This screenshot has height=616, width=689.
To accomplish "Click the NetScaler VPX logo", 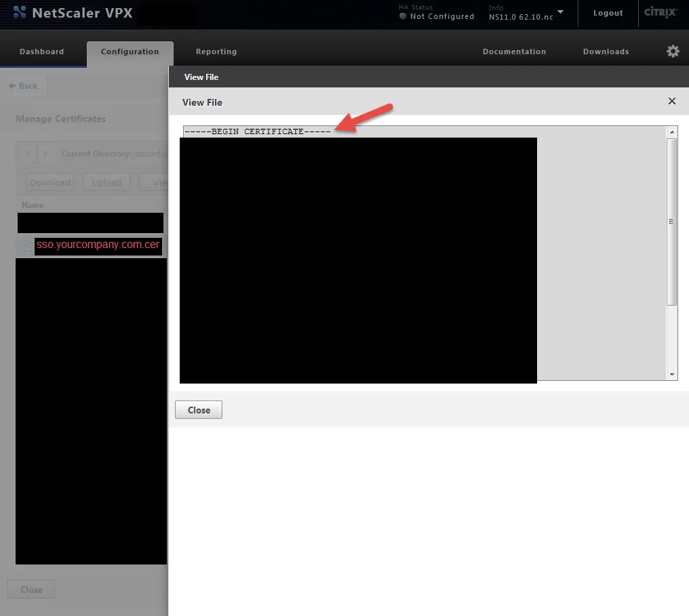I will click(x=73, y=13).
